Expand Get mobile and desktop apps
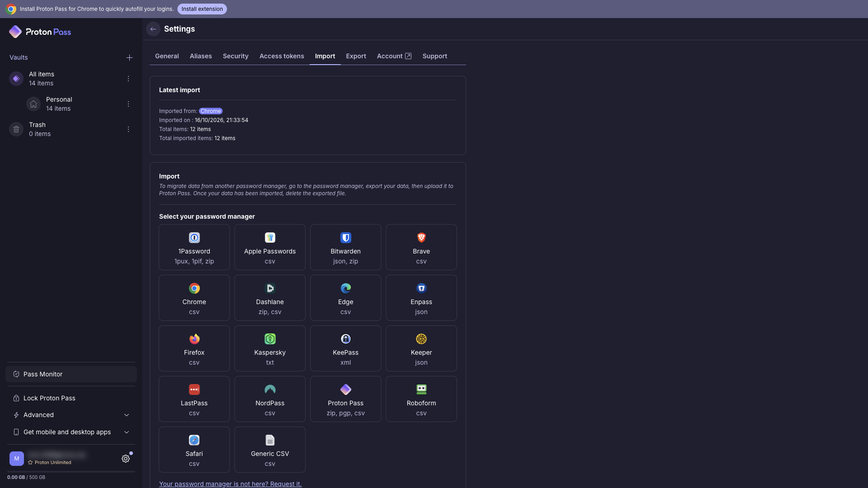Viewport: 868px width, 488px height. pos(71,432)
